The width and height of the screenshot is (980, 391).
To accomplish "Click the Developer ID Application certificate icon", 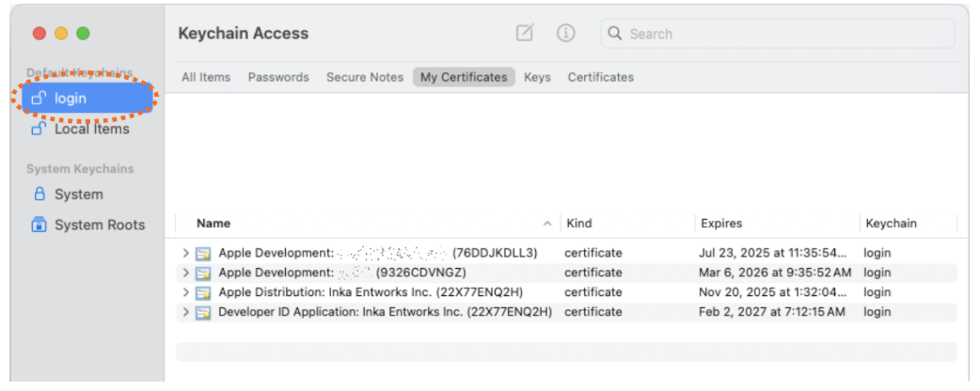I will click(x=203, y=312).
